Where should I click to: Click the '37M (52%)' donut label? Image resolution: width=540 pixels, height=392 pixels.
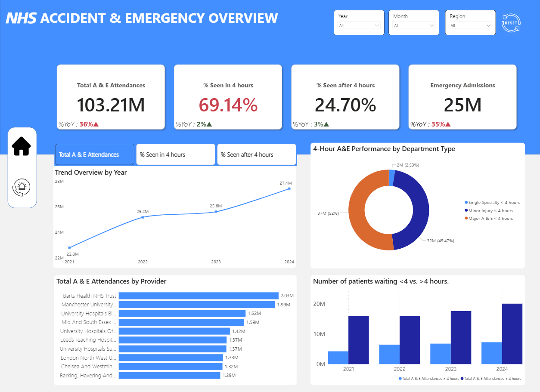click(328, 213)
